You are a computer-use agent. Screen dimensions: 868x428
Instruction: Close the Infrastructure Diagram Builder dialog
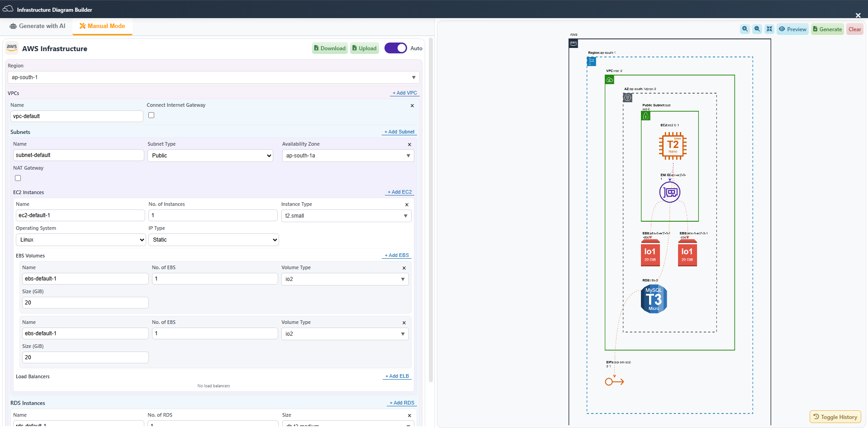[x=858, y=15]
